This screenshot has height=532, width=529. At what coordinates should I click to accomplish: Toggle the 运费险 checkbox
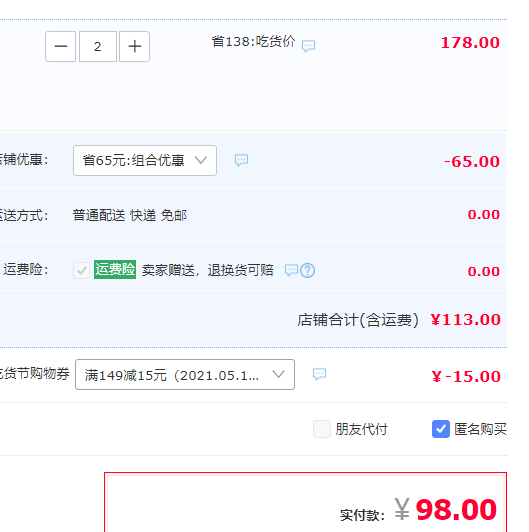click(81, 270)
